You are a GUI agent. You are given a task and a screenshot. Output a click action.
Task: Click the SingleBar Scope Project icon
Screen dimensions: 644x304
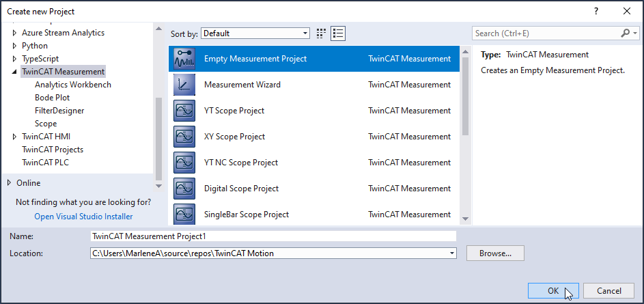(x=184, y=214)
